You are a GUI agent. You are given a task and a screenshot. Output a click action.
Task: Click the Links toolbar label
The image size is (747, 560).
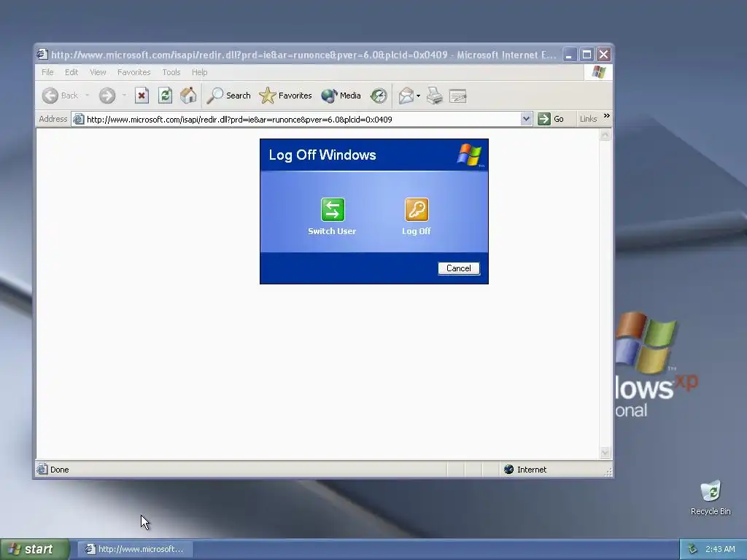(x=589, y=119)
